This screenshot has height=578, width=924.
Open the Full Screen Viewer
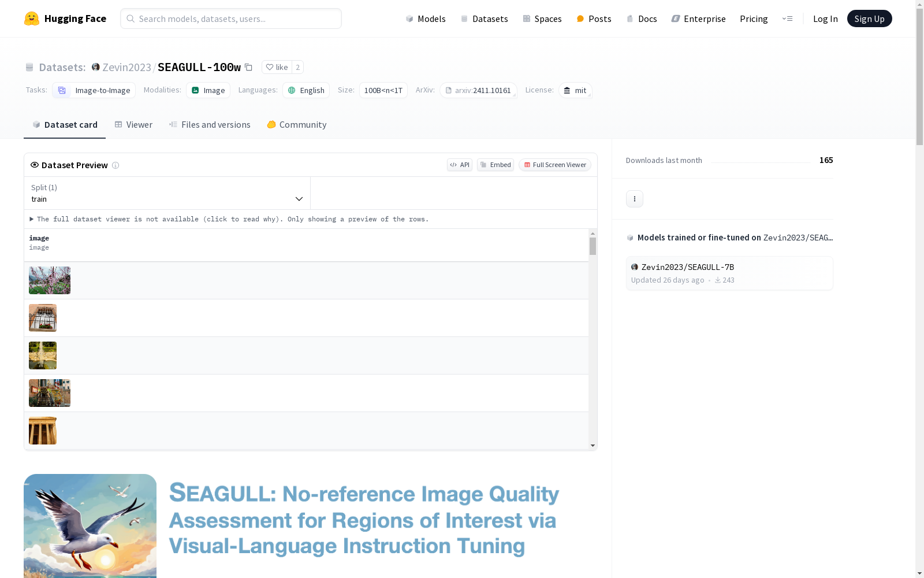[555, 165]
